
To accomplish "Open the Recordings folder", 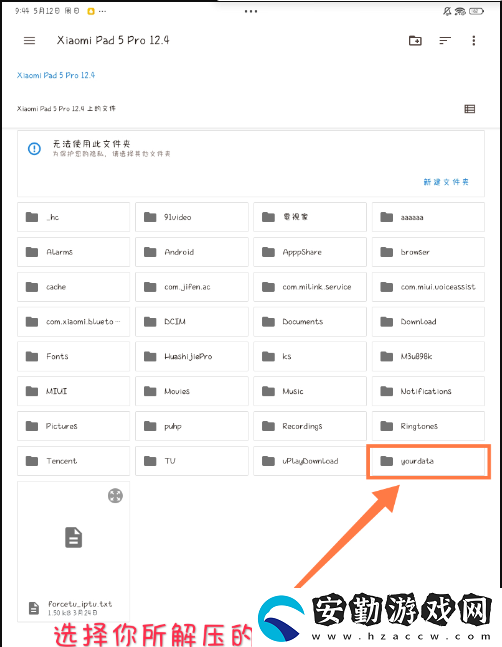I will (x=310, y=426).
